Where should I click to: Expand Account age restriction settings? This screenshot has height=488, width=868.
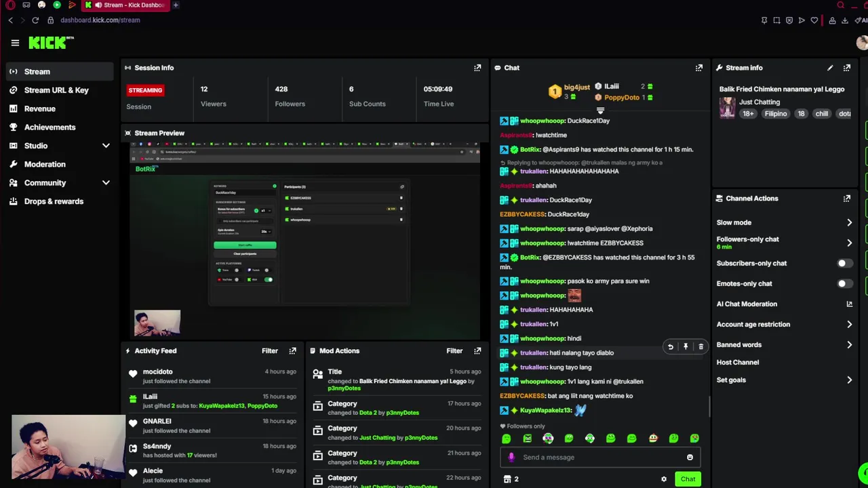(849, 325)
